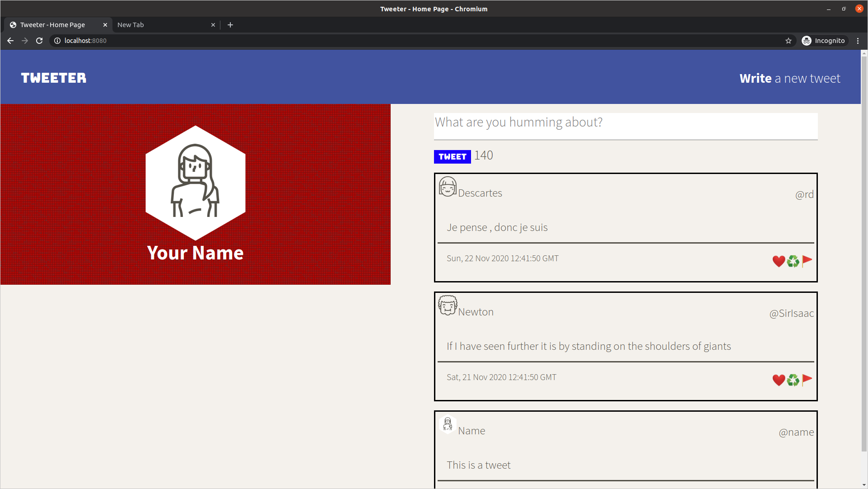Open a new browser tab
The width and height of the screenshot is (868, 489).
pos(230,25)
